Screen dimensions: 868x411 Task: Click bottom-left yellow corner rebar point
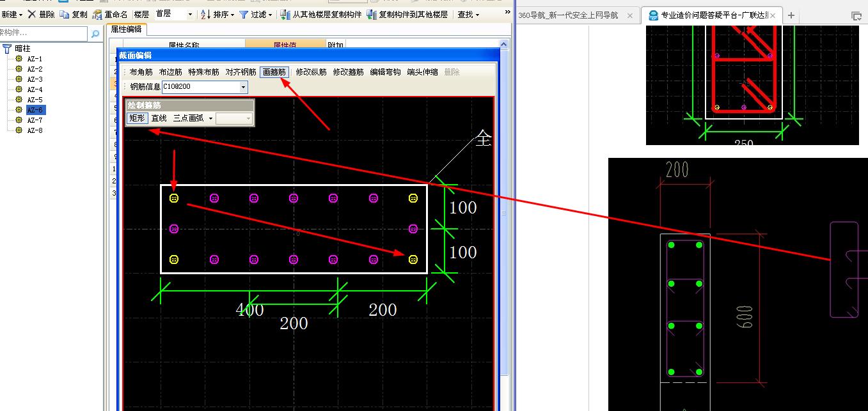[x=174, y=259]
